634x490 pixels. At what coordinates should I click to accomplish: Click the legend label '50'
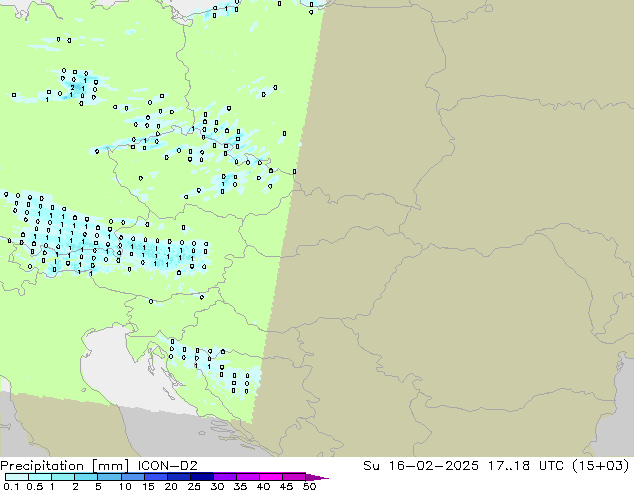[x=309, y=486]
